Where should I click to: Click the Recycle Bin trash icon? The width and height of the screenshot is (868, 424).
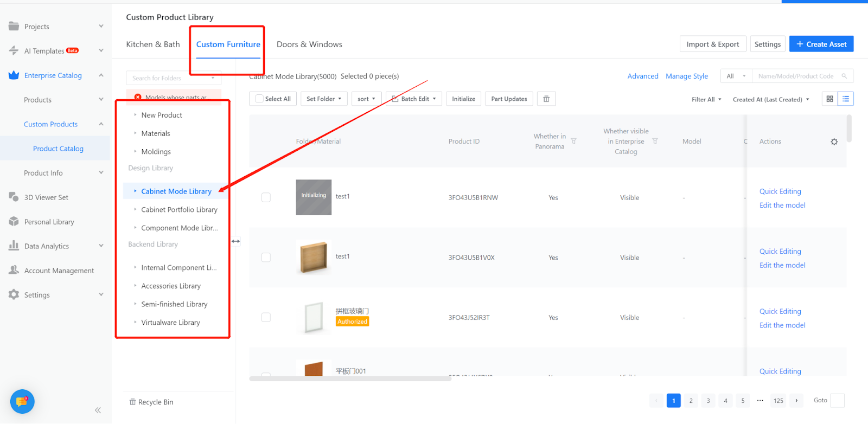pos(132,402)
